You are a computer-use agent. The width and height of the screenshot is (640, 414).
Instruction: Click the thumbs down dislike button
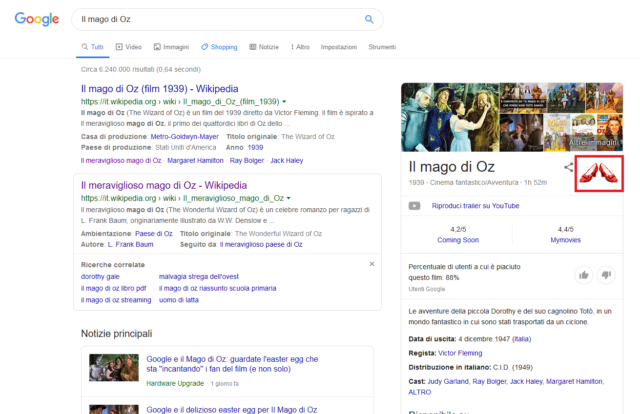tap(608, 274)
